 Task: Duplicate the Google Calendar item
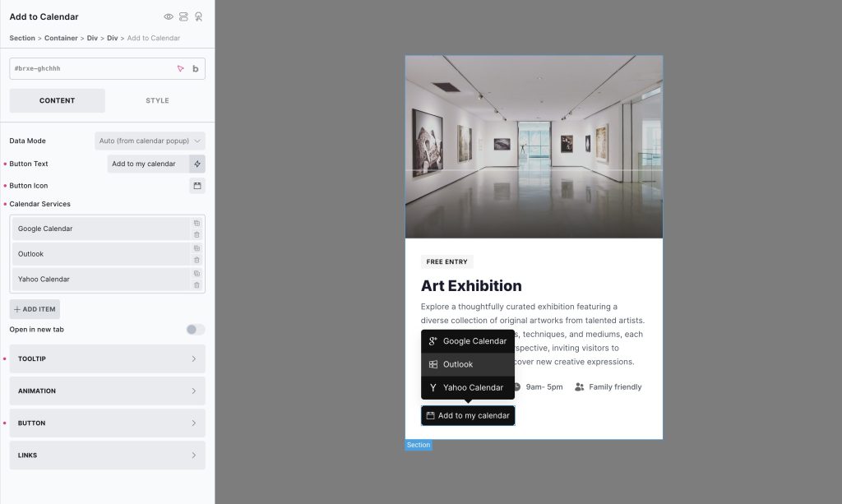pyautogui.click(x=197, y=224)
